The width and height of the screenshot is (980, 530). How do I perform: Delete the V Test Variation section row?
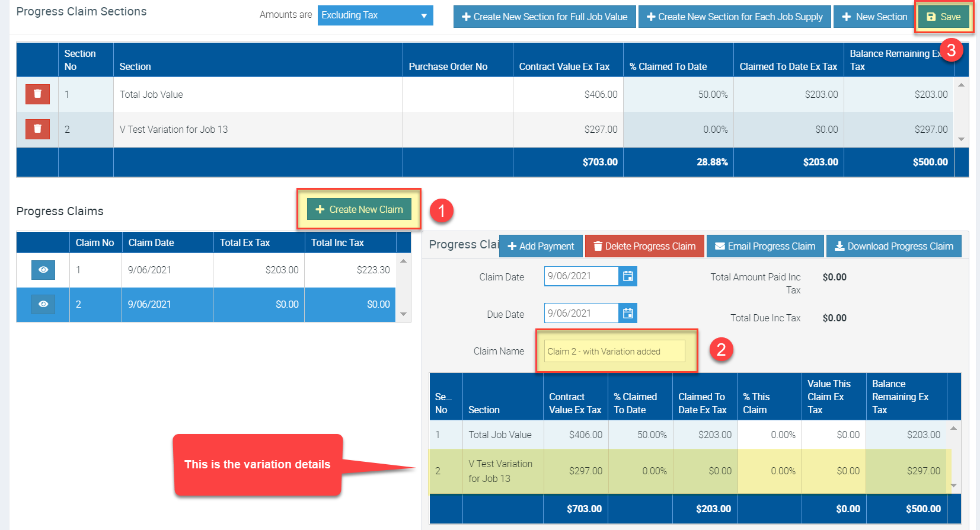click(x=37, y=129)
